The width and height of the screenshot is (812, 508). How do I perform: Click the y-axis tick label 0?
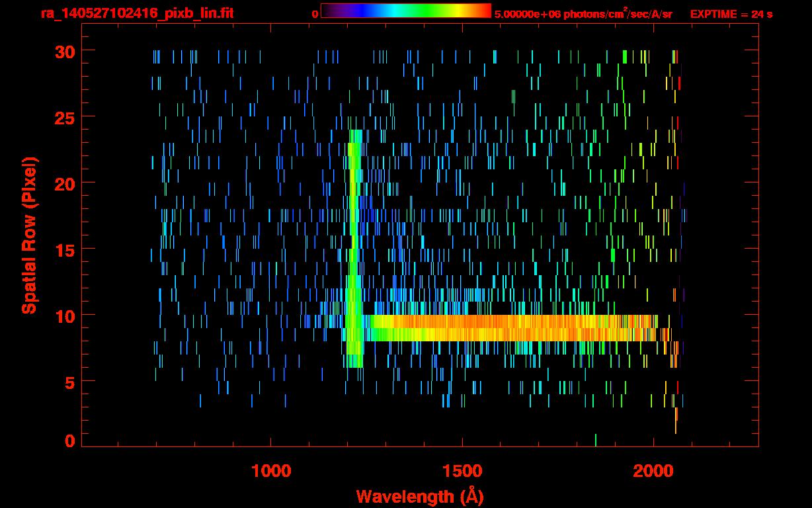[x=70, y=441]
